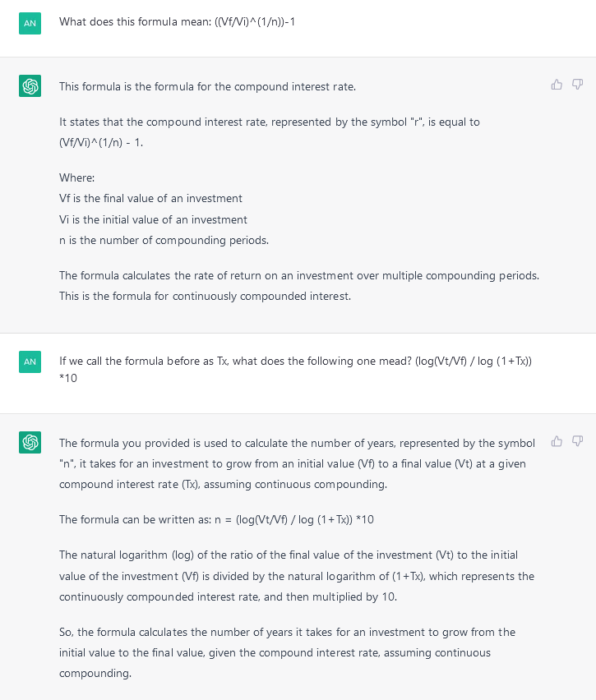Click the sentence "This formula is the formula for the compound interest rate"
This screenshot has width=596, height=700.
coord(207,86)
